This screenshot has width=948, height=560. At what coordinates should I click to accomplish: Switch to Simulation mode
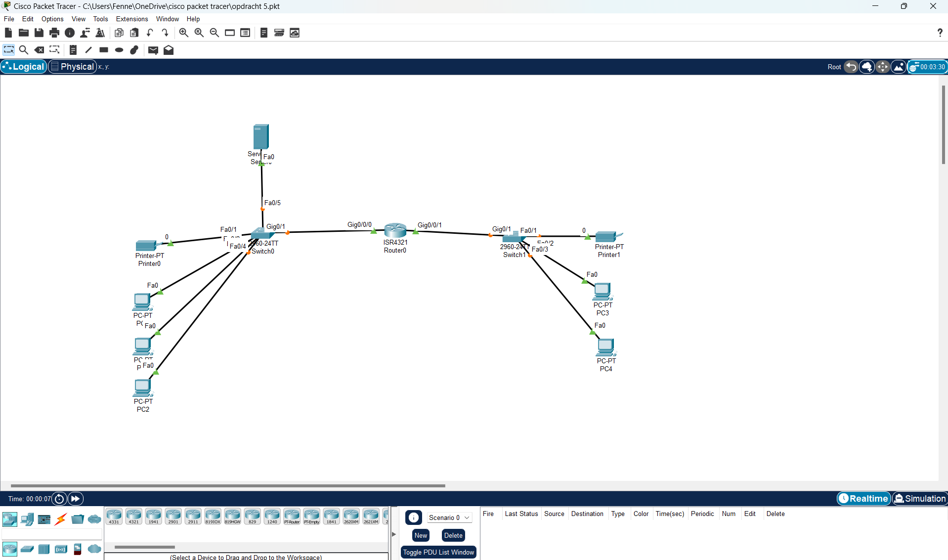[x=920, y=499]
